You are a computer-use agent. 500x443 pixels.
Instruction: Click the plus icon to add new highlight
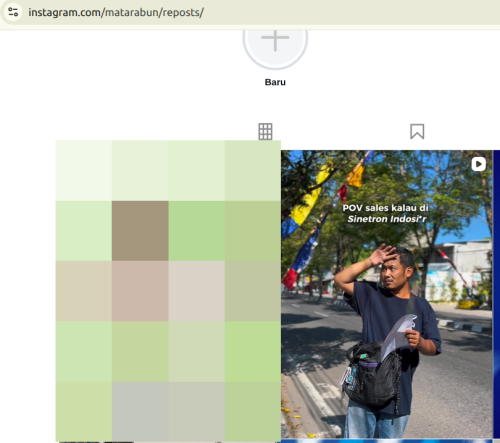coord(275,39)
